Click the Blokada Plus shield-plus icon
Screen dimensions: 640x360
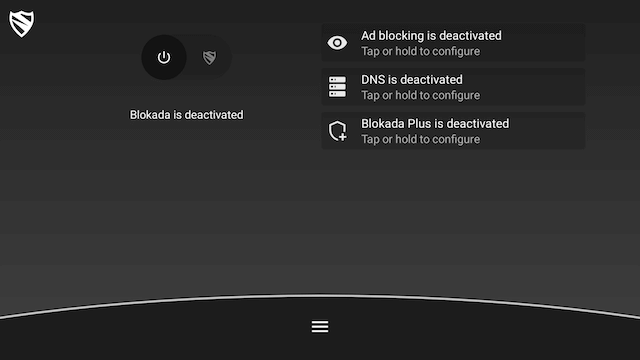pos(338,131)
